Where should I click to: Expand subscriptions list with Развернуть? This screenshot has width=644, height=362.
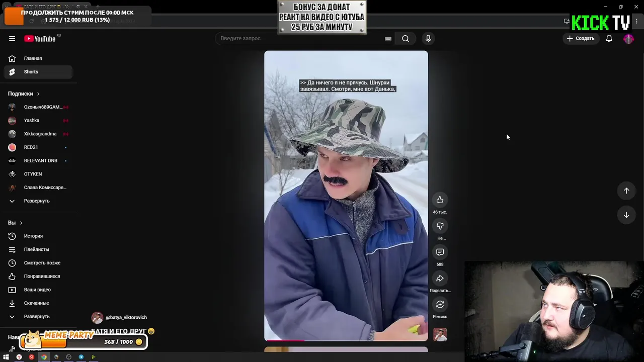point(38,201)
